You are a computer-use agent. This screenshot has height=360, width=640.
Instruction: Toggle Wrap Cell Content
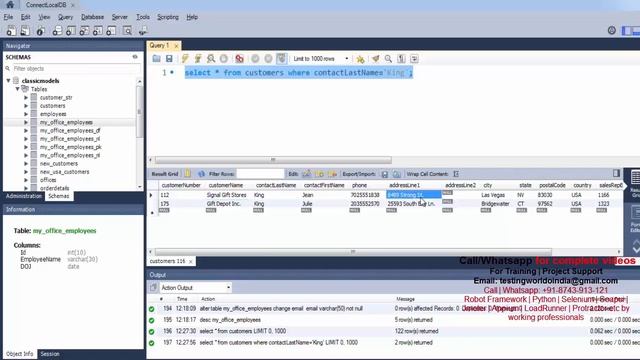pos(456,174)
